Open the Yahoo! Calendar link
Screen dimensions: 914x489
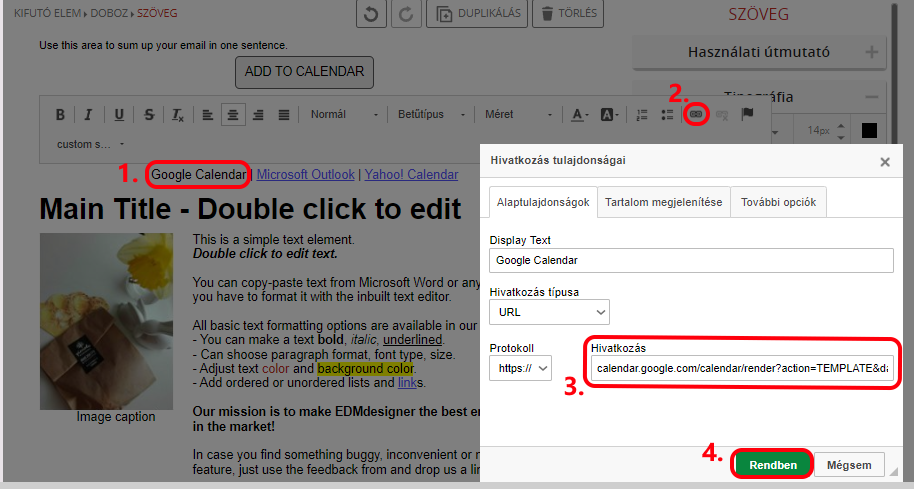(411, 174)
